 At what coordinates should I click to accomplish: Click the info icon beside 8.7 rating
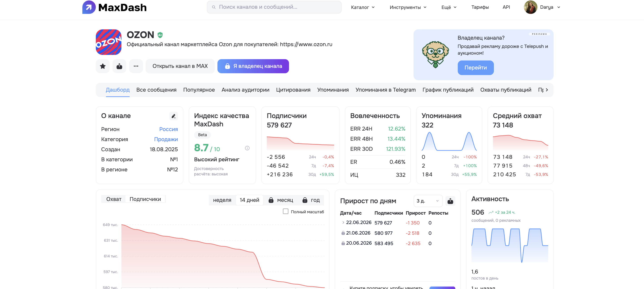coord(247,148)
